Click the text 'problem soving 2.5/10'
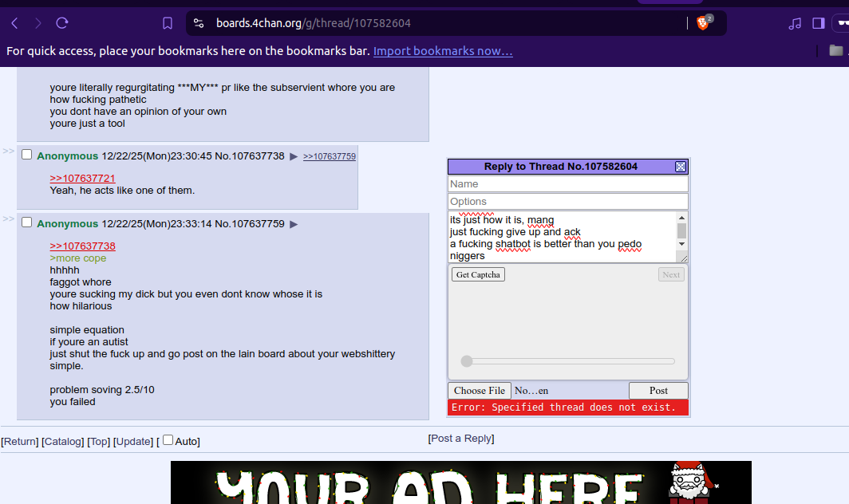The image size is (849, 504). (x=102, y=390)
